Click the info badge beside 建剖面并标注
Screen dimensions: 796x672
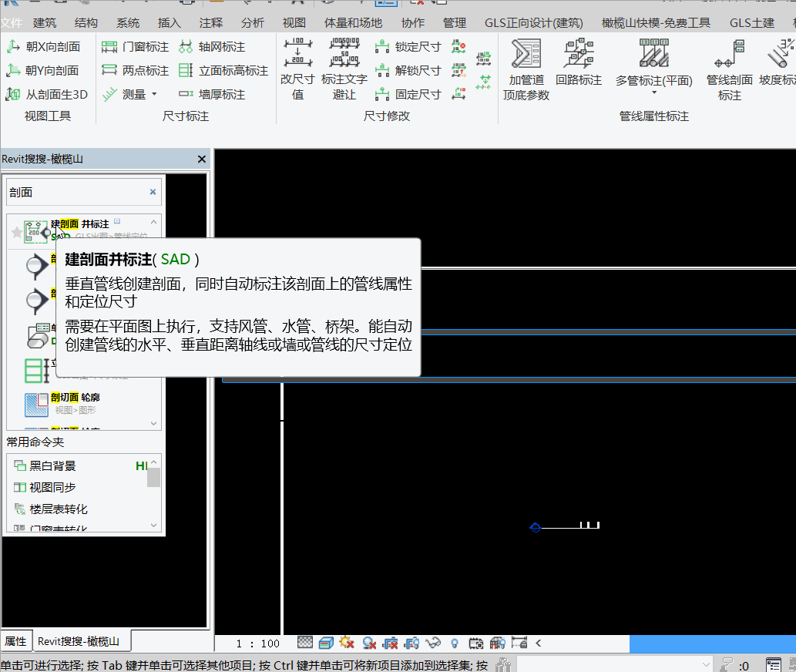pos(117,220)
